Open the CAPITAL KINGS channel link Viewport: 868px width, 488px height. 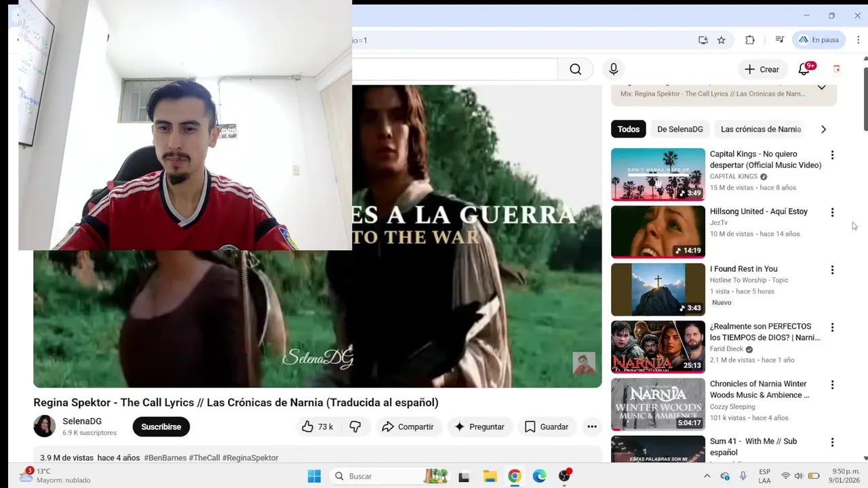tap(734, 176)
